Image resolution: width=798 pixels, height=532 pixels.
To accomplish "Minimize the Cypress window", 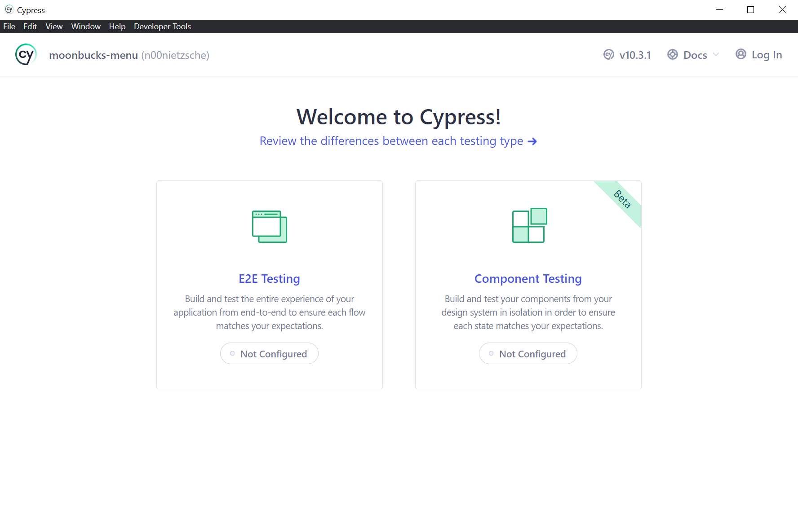I will coord(719,9).
